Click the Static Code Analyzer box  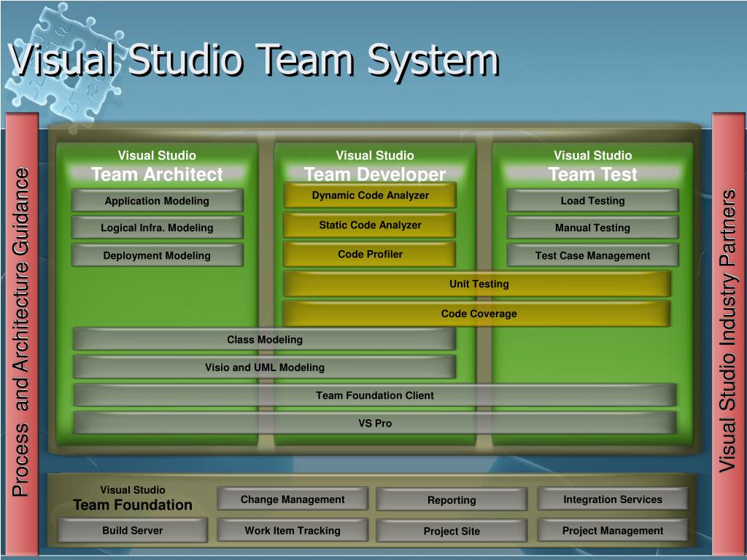click(x=370, y=225)
